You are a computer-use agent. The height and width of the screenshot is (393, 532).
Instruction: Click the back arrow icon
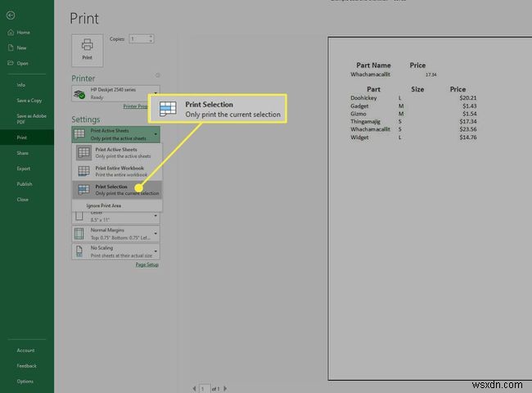click(x=11, y=16)
